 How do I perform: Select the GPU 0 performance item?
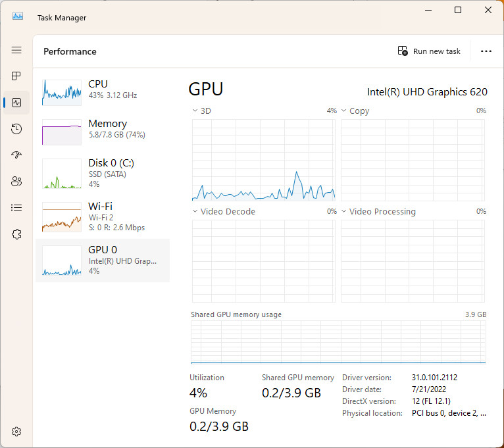pyautogui.click(x=103, y=261)
